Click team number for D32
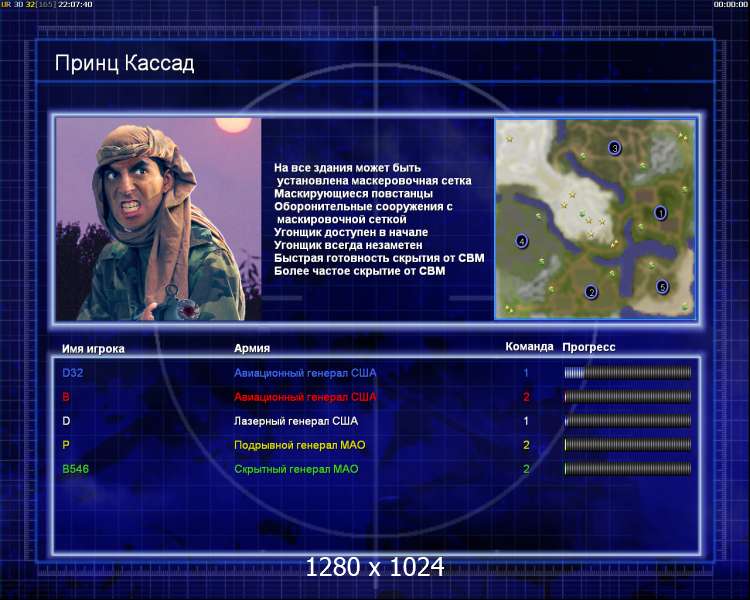Viewport: 750px width, 600px height. pos(526,373)
